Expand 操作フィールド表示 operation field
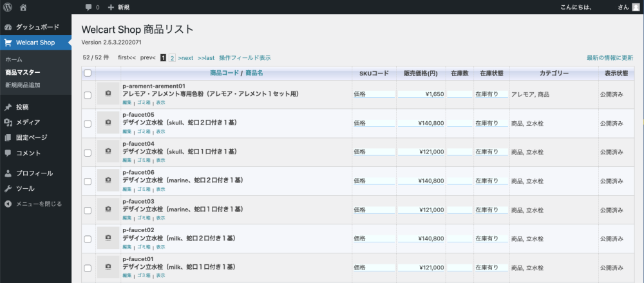This screenshot has height=283, width=644. (x=245, y=58)
